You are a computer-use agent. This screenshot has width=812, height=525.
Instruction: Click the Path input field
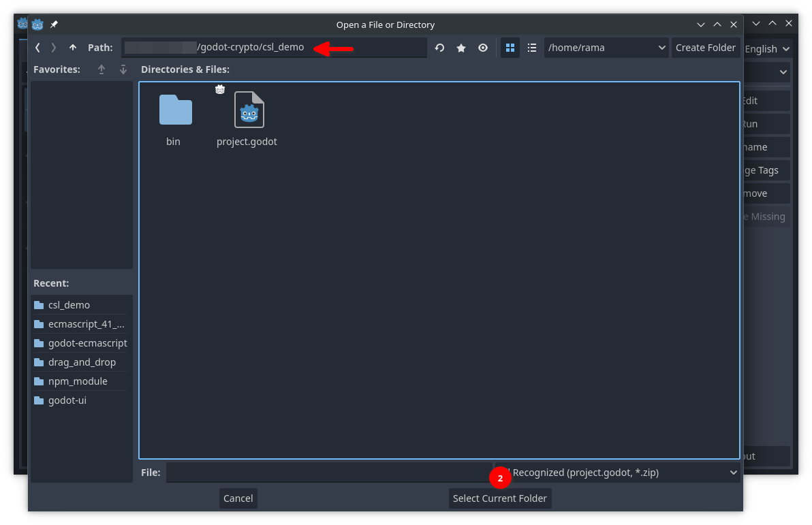click(274, 47)
